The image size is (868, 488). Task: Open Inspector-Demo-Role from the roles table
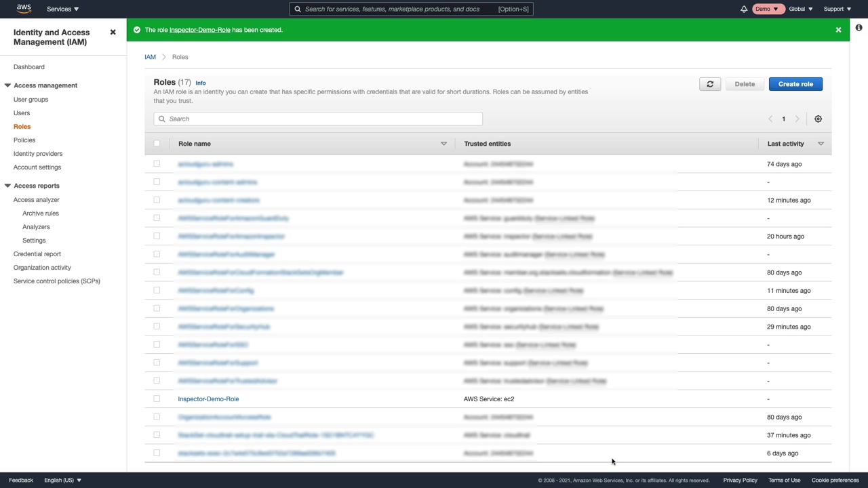208,399
